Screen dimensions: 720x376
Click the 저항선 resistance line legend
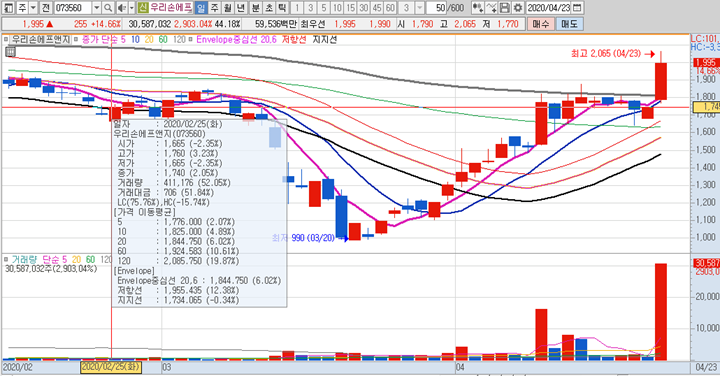(x=294, y=39)
